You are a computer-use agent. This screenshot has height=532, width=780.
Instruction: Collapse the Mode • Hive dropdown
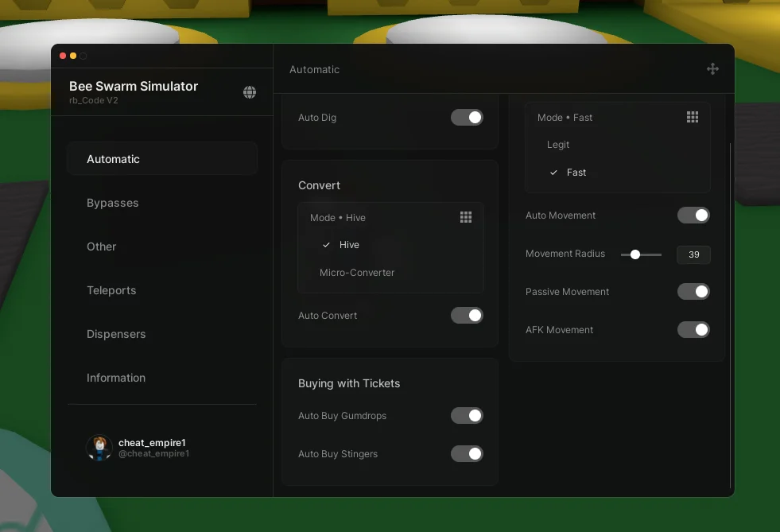390,217
